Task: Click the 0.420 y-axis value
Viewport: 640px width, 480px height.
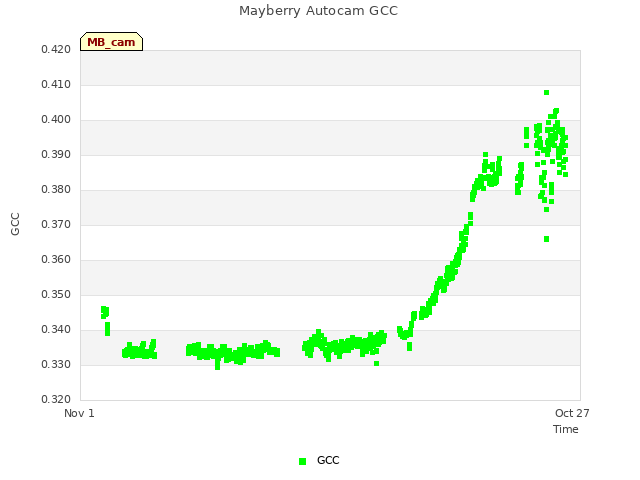Action: click(x=56, y=50)
